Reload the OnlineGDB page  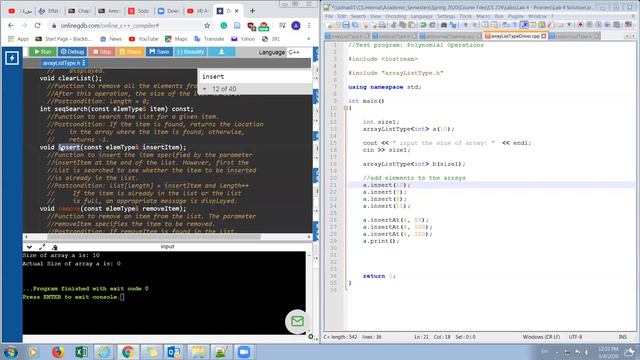click(x=38, y=25)
